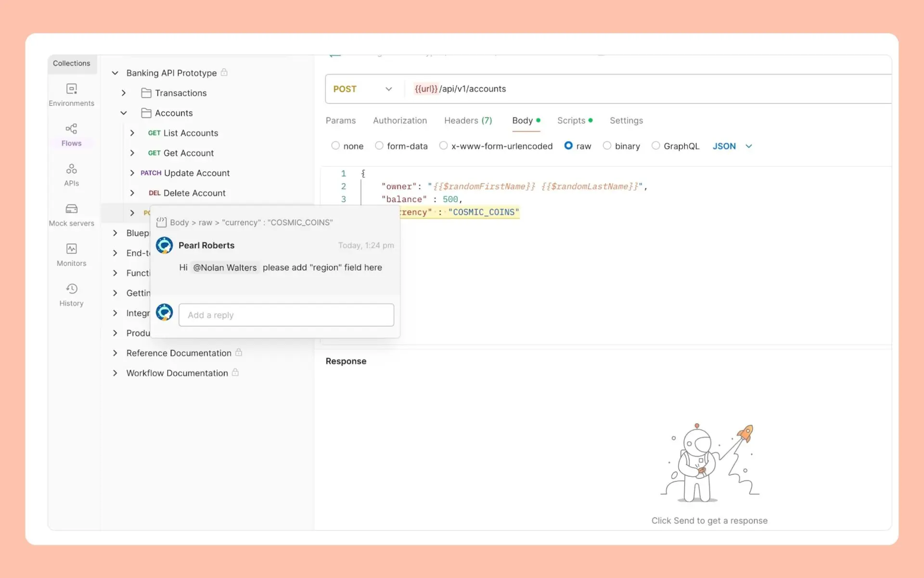Collapse the Banking API Prototype collection
924x578 pixels.
pos(115,73)
